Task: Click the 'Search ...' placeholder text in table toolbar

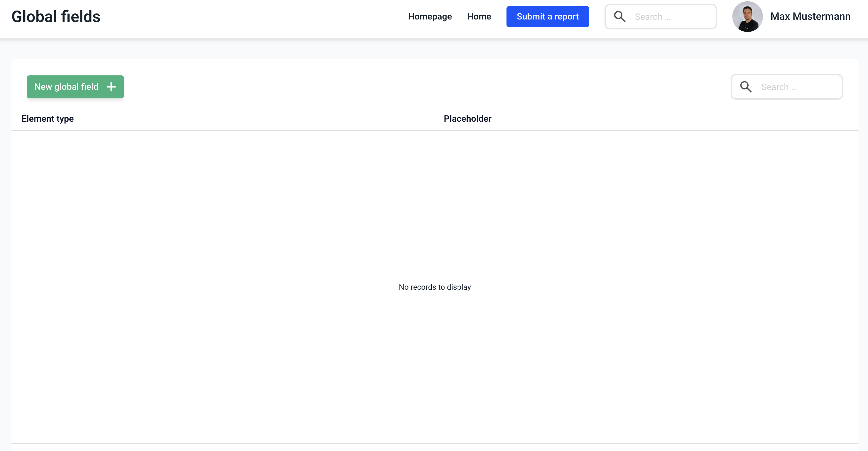Action: coord(779,87)
